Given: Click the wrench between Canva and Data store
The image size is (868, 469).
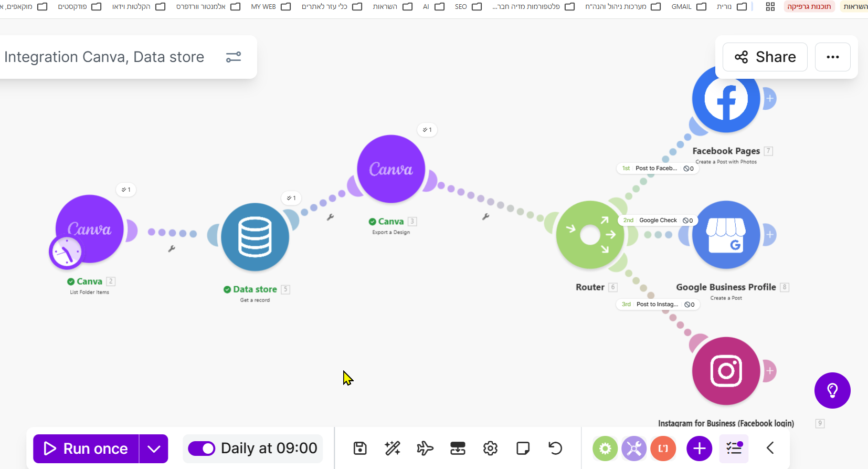Looking at the screenshot, I should point(172,249).
